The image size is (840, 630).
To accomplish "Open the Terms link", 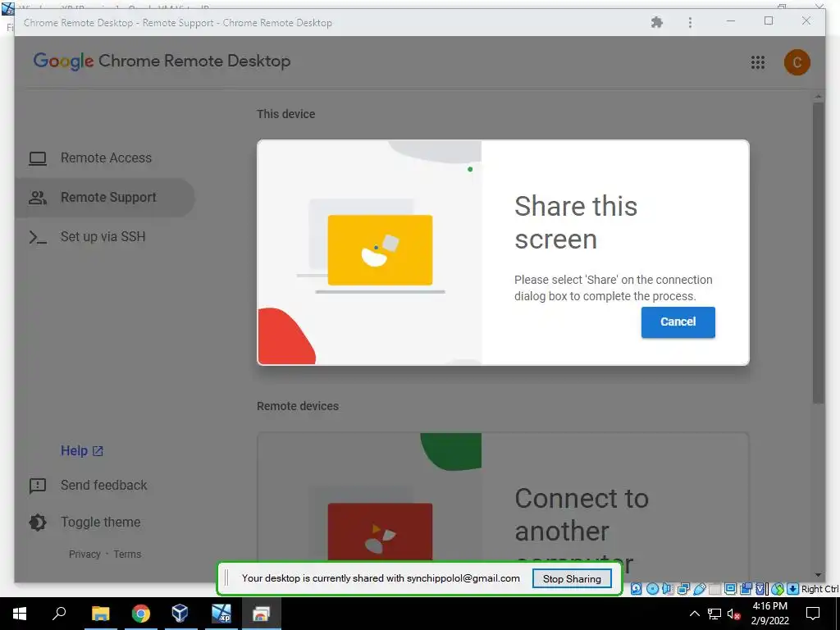I will (x=127, y=554).
